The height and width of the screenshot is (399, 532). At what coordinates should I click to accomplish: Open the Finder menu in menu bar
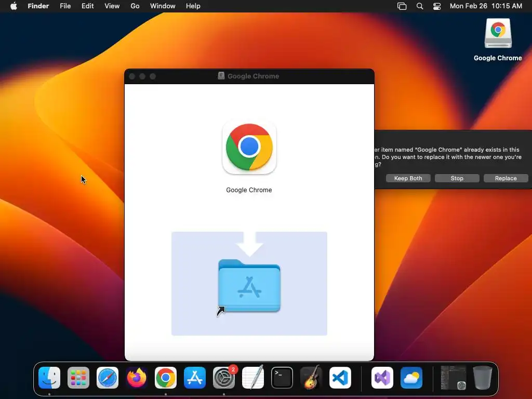click(x=38, y=6)
